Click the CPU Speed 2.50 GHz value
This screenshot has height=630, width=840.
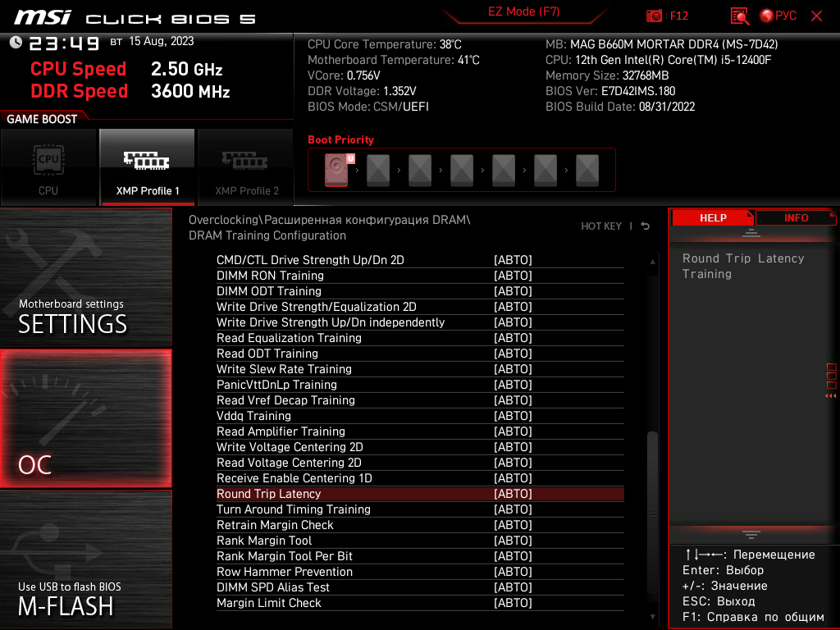pos(186,69)
